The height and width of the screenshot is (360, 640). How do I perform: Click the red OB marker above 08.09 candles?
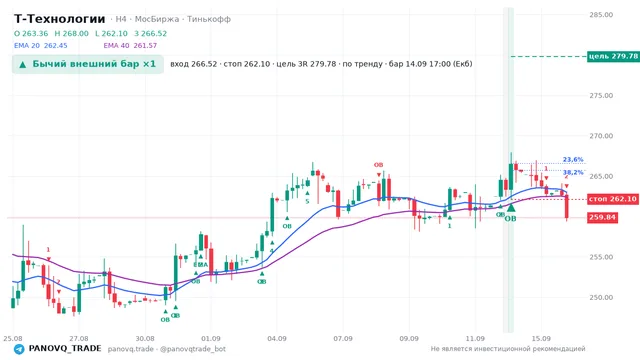point(378,165)
